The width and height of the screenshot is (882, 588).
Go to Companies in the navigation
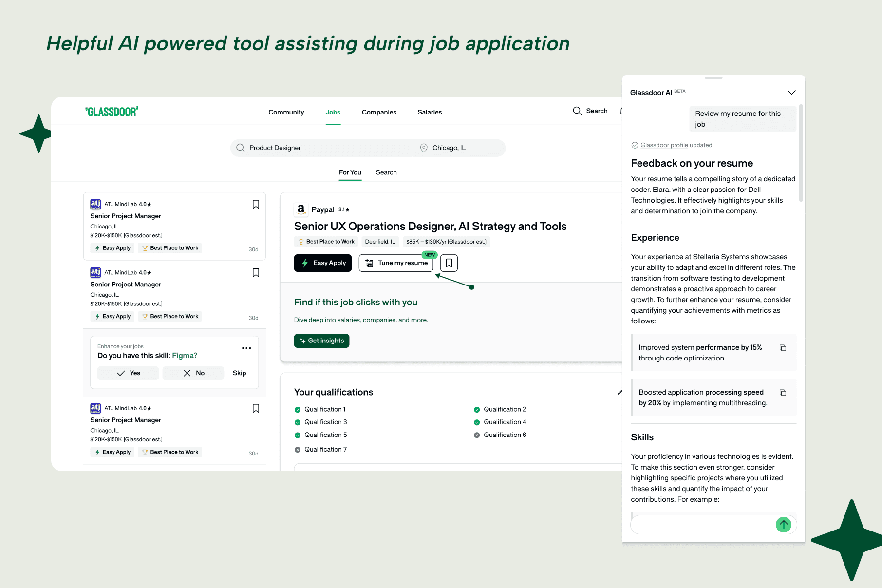(x=379, y=112)
